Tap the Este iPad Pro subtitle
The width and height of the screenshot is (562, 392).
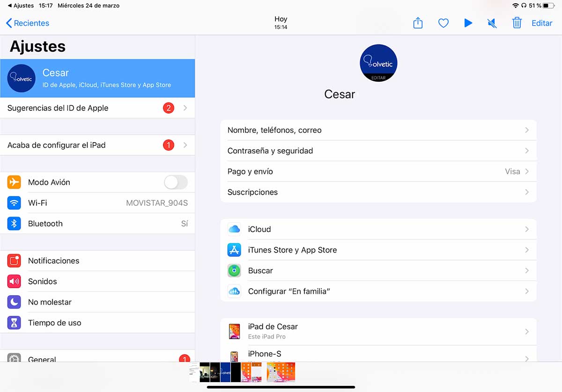coord(266,336)
